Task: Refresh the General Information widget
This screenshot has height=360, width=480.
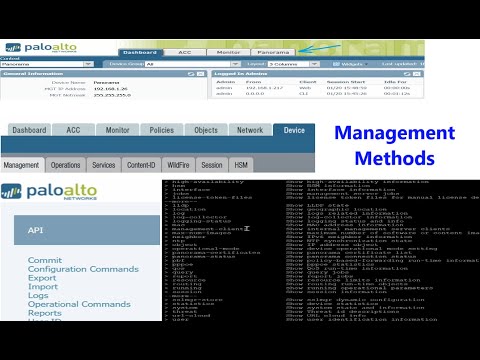Action: coord(191,74)
